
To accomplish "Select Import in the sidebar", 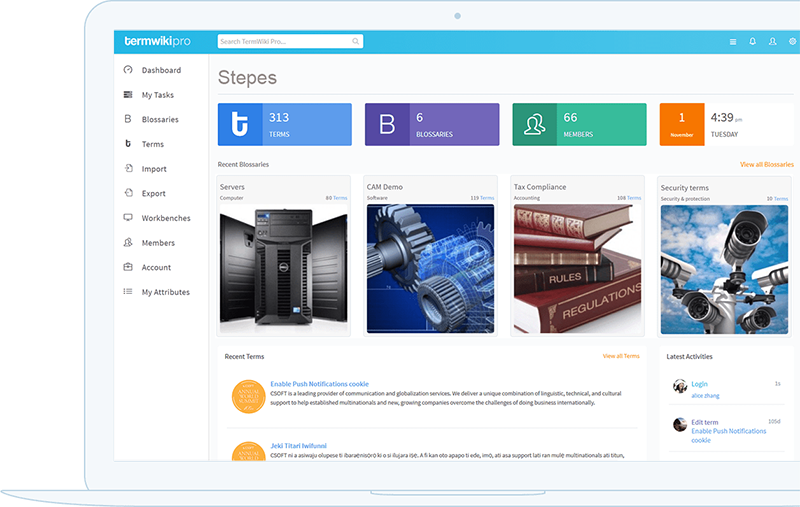I will click(x=154, y=169).
